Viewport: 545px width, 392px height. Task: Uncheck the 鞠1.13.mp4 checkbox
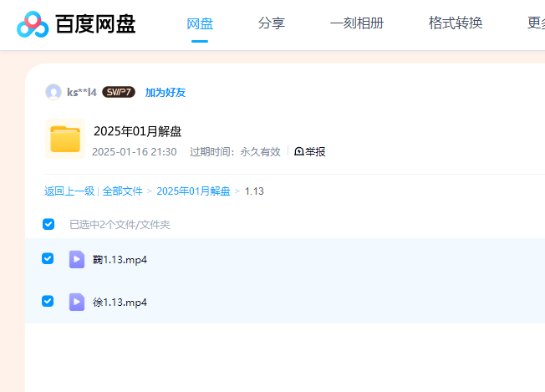click(x=48, y=258)
